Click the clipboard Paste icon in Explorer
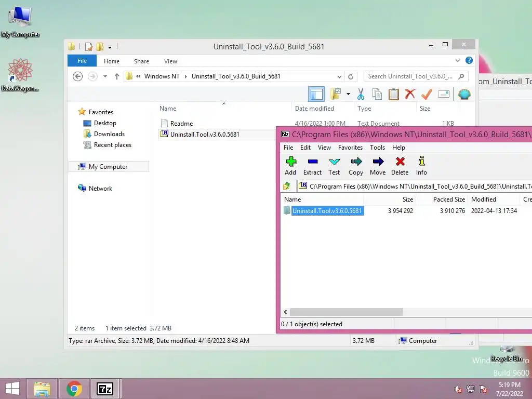The image size is (532, 399). click(x=394, y=94)
